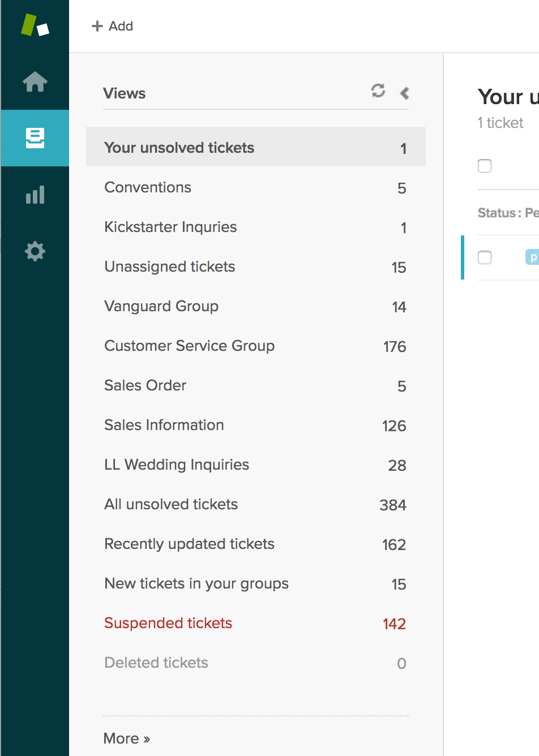The width and height of the screenshot is (539, 756).
Task: Click the pending status badge on ticket
Action: pyautogui.click(x=532, y=257)
